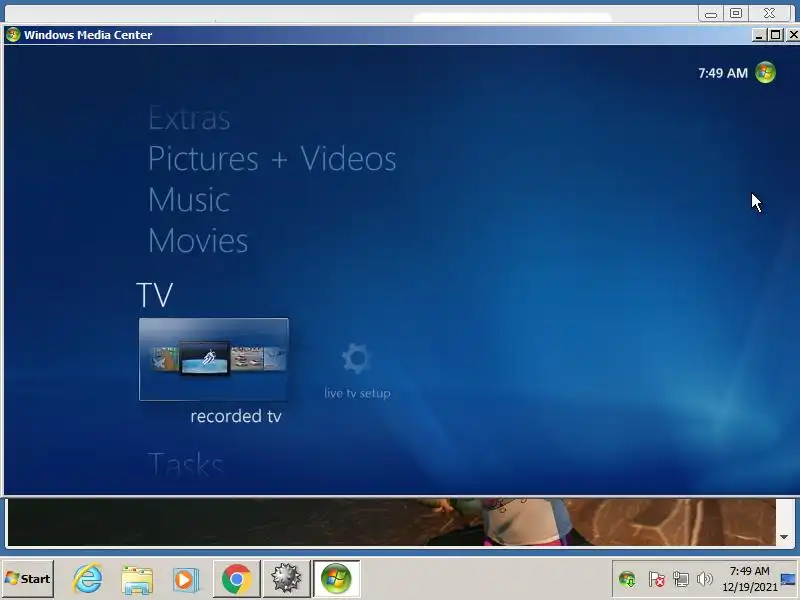This screenshot has height=600, width=800.
Task: Open the recorded tv thumbnail tile
Action: [214, 359]
